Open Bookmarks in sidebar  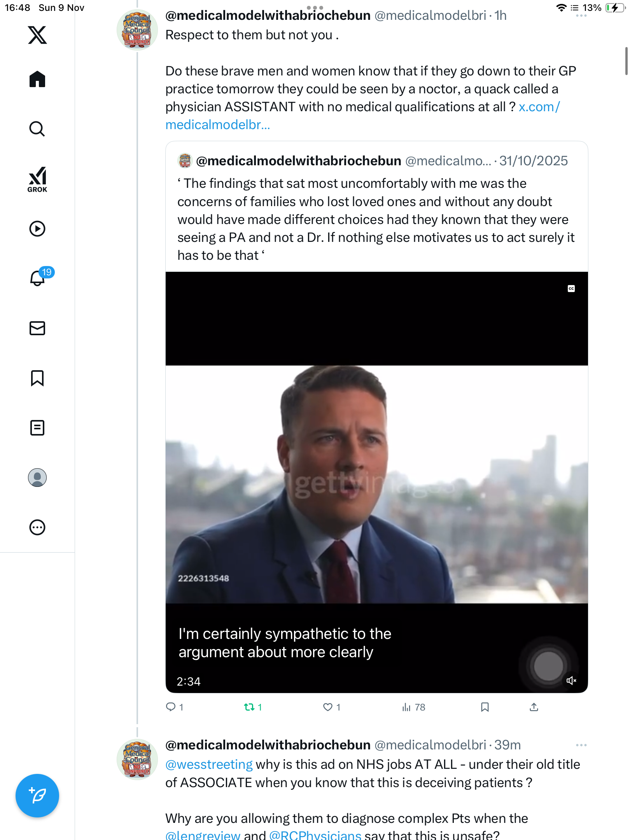[37, 378]
